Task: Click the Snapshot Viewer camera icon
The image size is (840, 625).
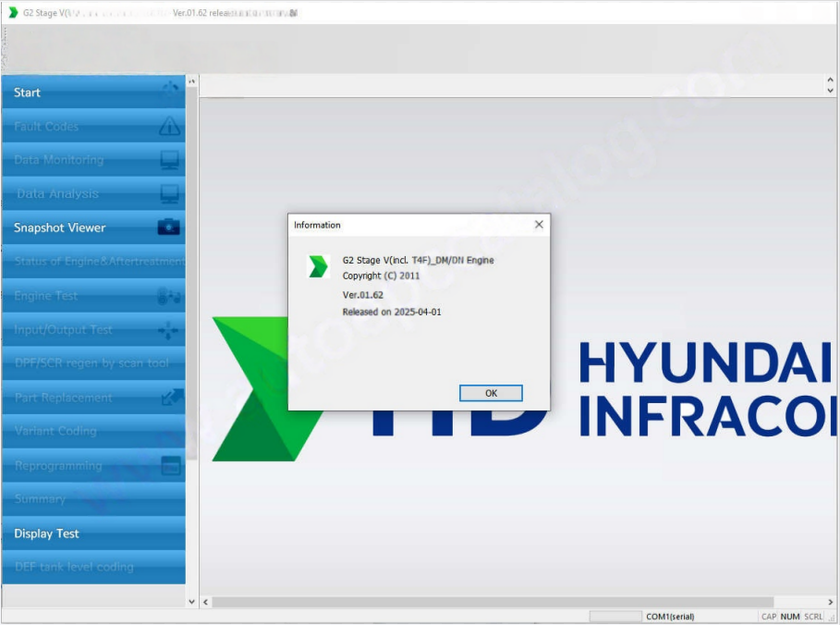Action: click(169, 227)
